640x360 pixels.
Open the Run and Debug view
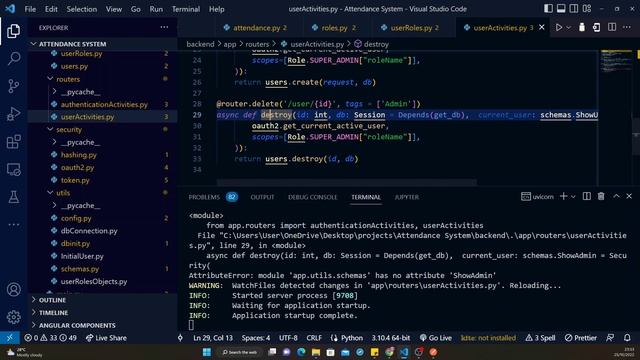pyautogui.click(x=13, y=114)
